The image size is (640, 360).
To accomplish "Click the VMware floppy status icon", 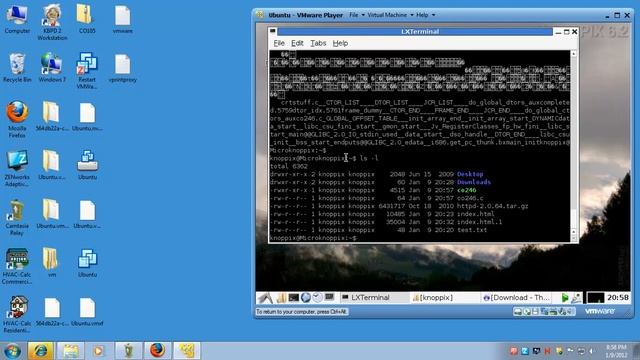I will point(535,312).
